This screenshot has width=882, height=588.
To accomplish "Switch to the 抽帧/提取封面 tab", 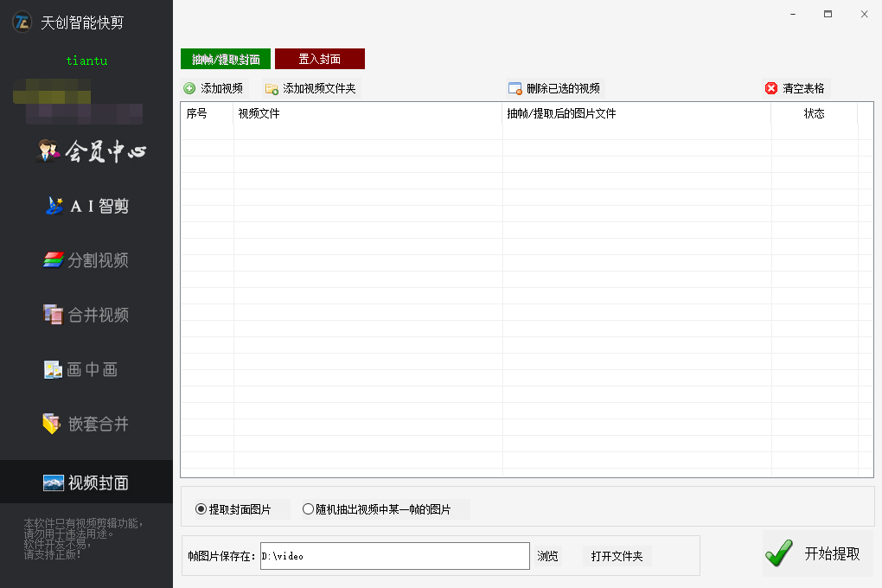I will coord(226,59).
